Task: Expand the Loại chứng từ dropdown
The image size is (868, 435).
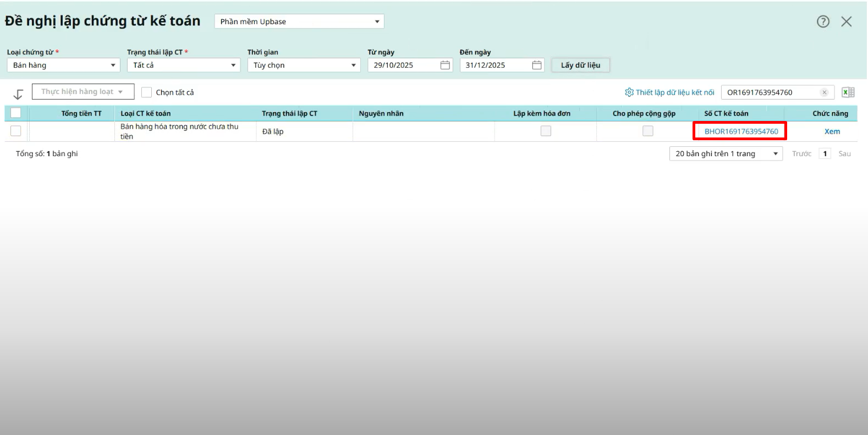Action: 63,65
